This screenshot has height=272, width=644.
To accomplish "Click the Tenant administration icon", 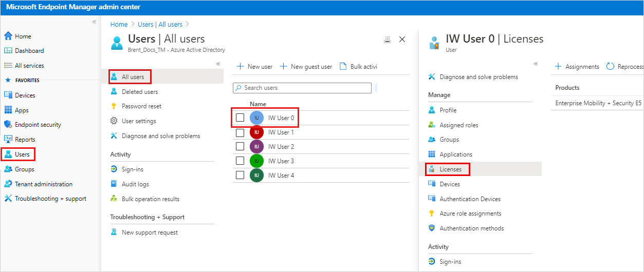I will click(8, 184).
